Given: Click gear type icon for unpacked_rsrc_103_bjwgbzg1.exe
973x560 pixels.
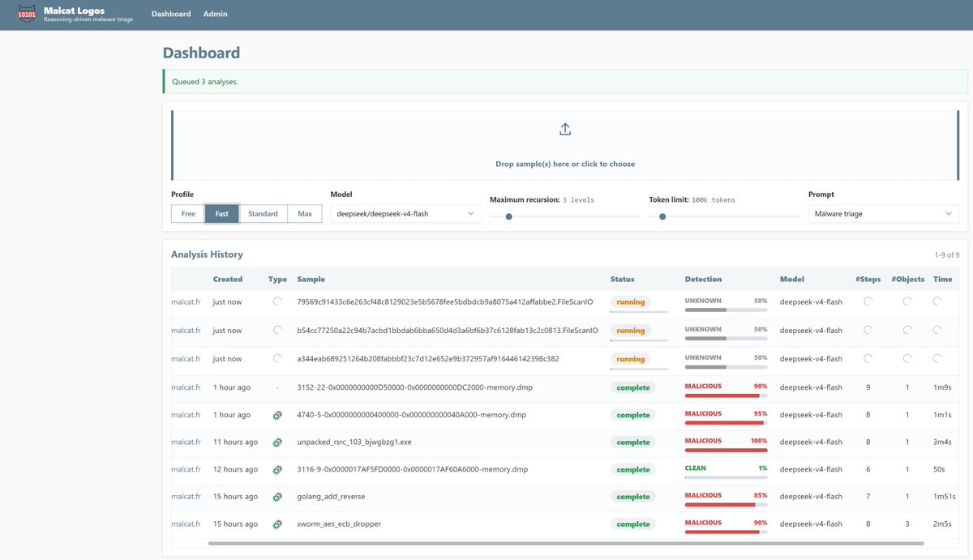Looking at the screenshot, I should pos(277,442).
